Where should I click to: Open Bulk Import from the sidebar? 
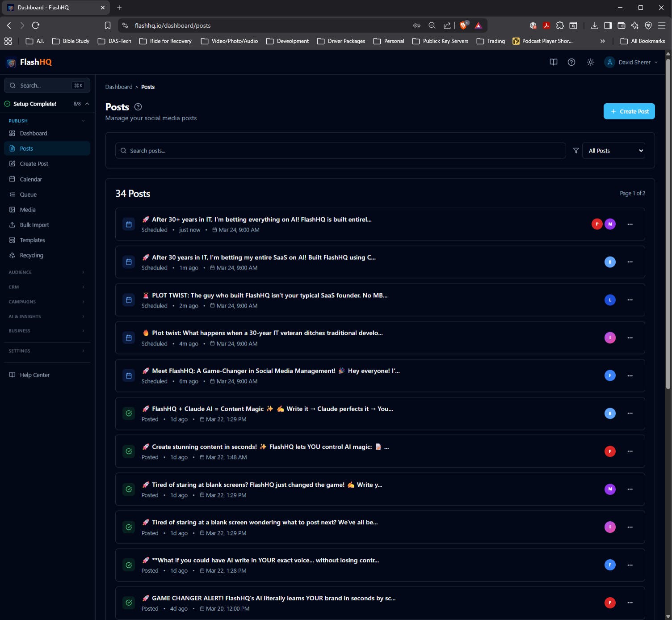pyautogui.click(x=34, y=225)
